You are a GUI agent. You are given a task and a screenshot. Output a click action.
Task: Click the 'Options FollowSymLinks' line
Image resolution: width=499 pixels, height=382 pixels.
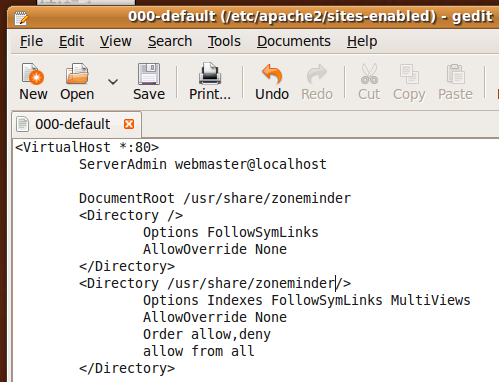pyautogui.click(x=231, y=232)
